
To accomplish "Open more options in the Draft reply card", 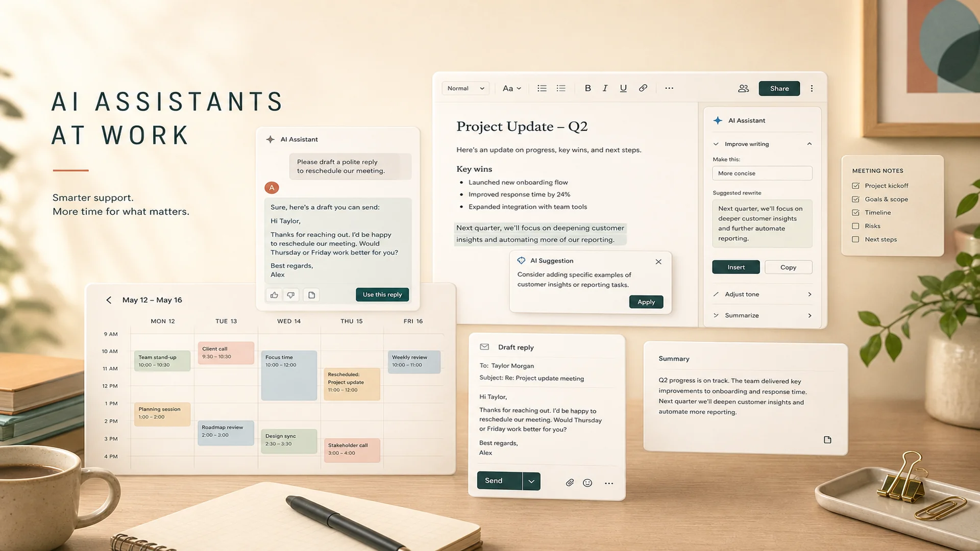I will pyautogui.click(x=609, y=483).
